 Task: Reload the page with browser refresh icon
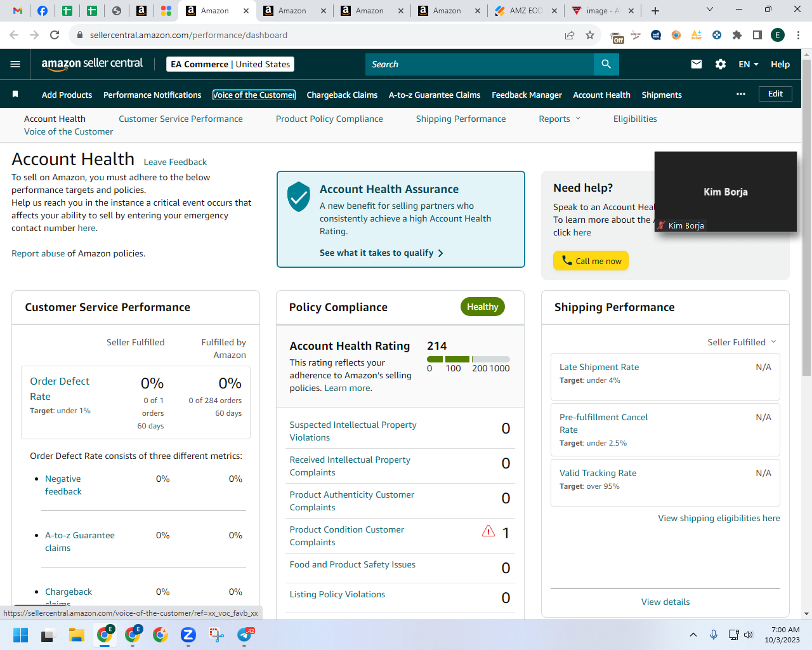point(55,35)
